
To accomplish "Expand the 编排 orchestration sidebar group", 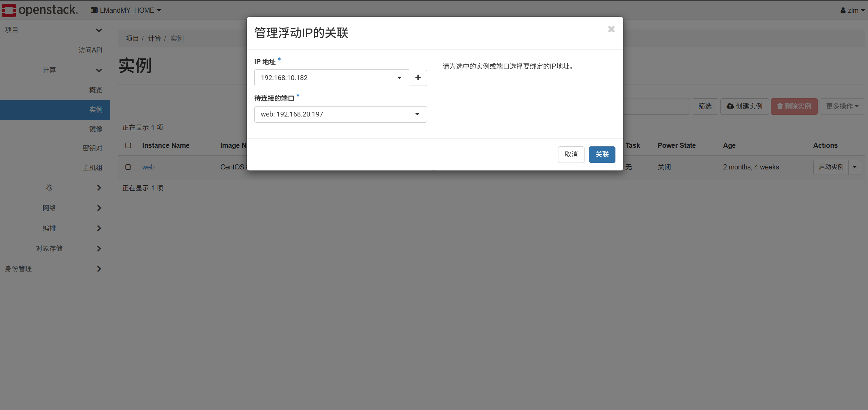I will pyautogui.click(x=55, y=228).
